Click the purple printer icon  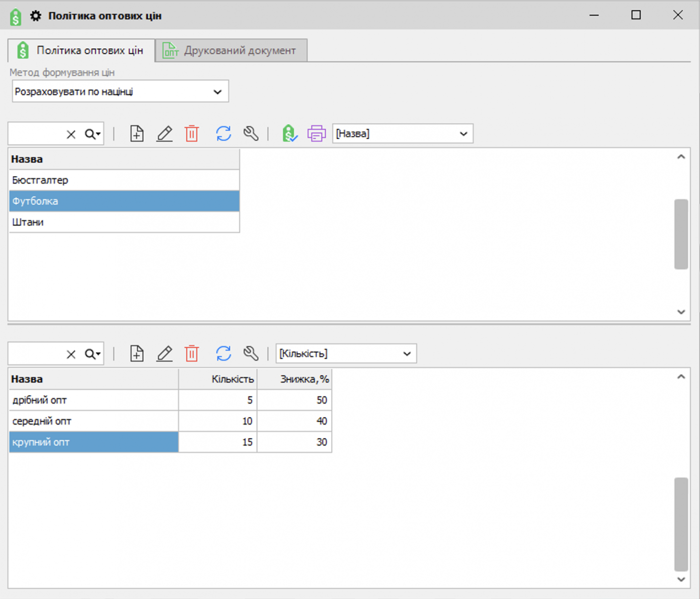pyautogui.click(x=316, y=134)
